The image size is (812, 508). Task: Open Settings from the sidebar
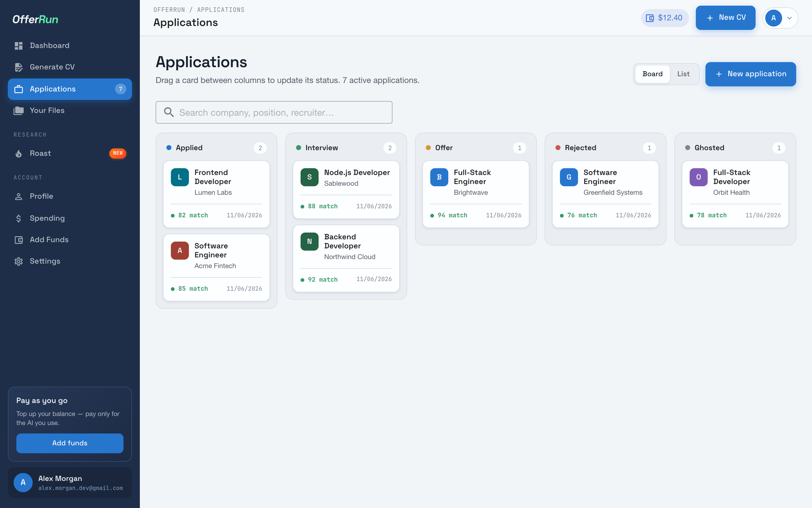point(70,261)
